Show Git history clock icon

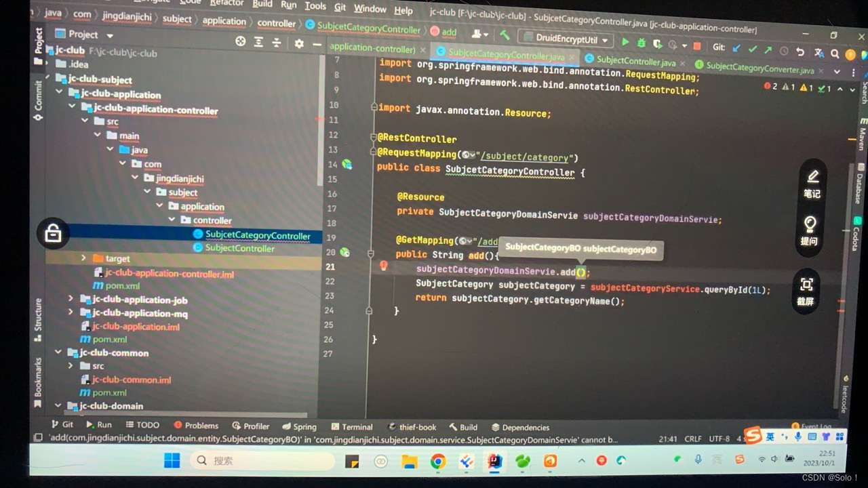pos(784,51)
